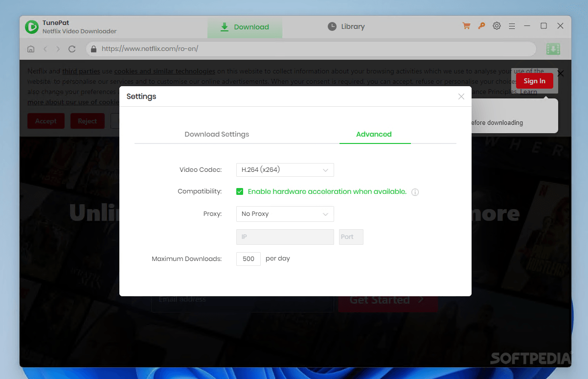Edit the Maximum Downloads value field

tap(249, 259)
